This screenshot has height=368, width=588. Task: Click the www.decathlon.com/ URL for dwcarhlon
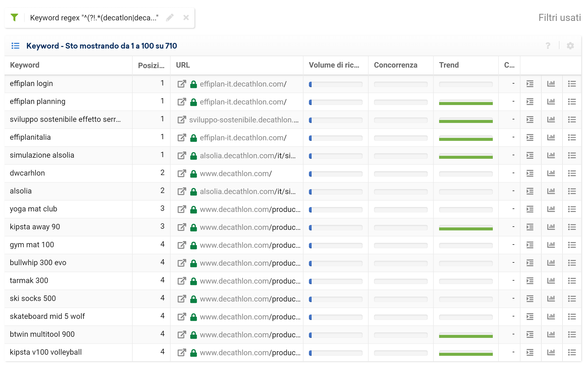pyautogui.click(x=236, y=174)
